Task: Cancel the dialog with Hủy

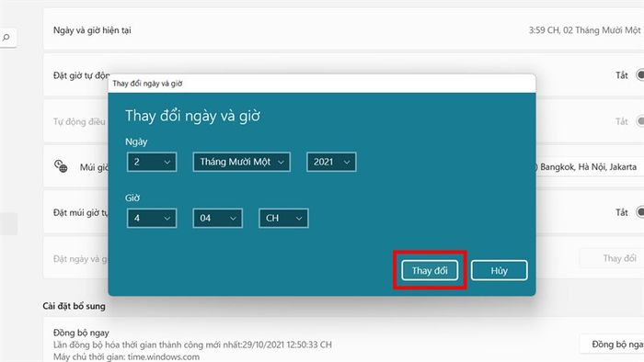Action: [499, 270]
